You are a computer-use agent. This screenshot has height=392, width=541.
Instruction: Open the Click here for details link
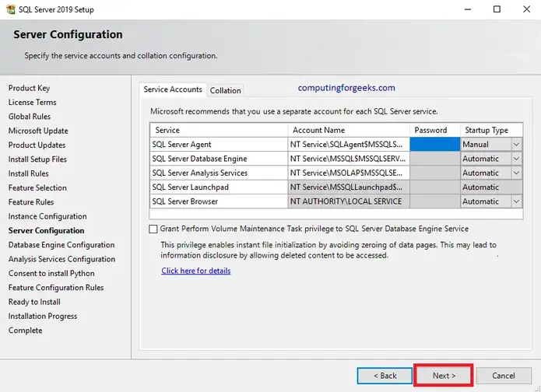(x=196, y=271)
